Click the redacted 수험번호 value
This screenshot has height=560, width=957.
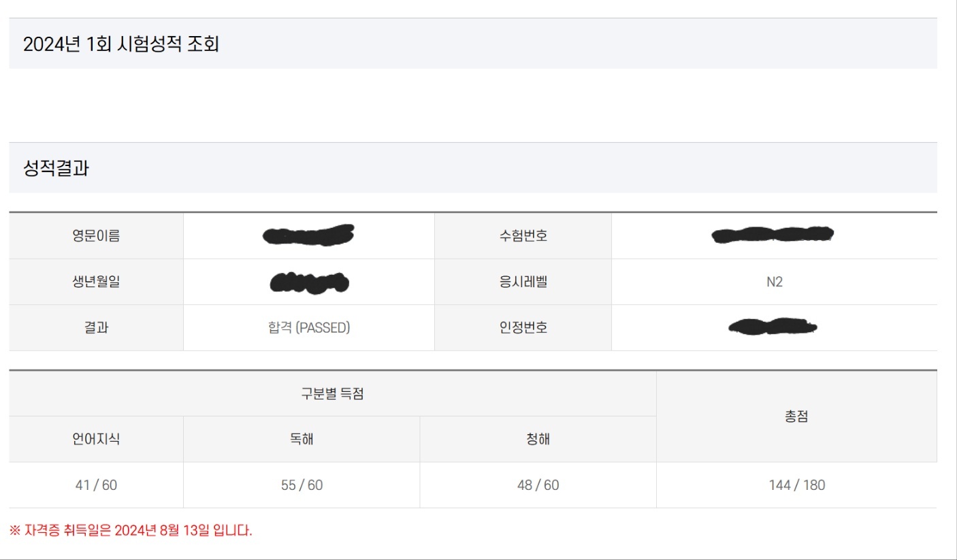(x=773, y=235)
